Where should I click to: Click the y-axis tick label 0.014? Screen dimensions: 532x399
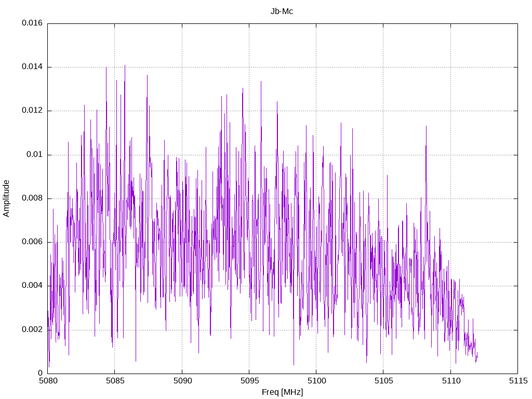coord(32,67)
